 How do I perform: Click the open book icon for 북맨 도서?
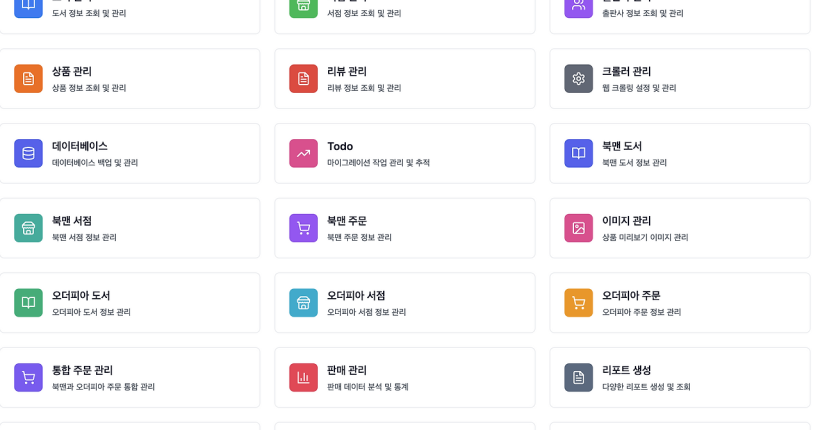578,153
